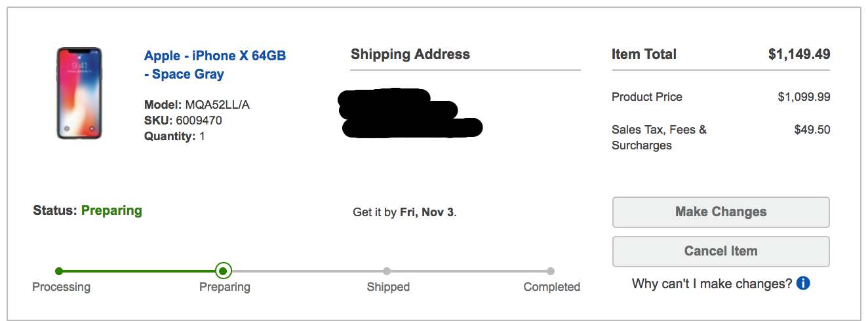The width and height of the screenshot is (868, 321).
Task: Click the Sales Tax, Fees & Surcharges label
Action: (659, 137)
